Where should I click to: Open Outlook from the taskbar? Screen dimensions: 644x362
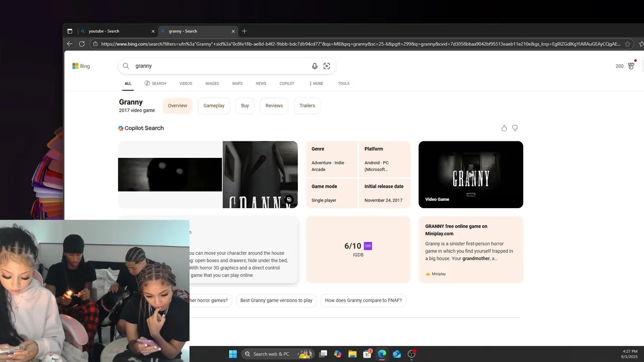coord(396,354)
